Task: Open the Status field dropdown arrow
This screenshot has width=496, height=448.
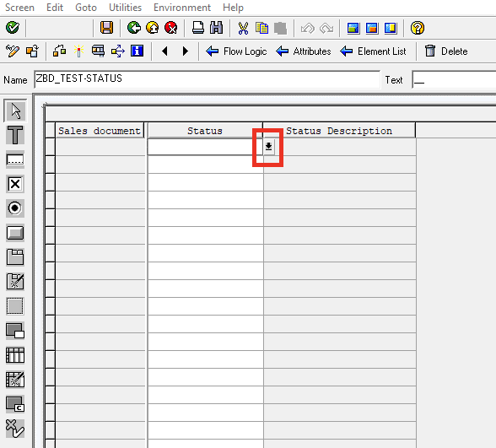Action: (268, 147)
